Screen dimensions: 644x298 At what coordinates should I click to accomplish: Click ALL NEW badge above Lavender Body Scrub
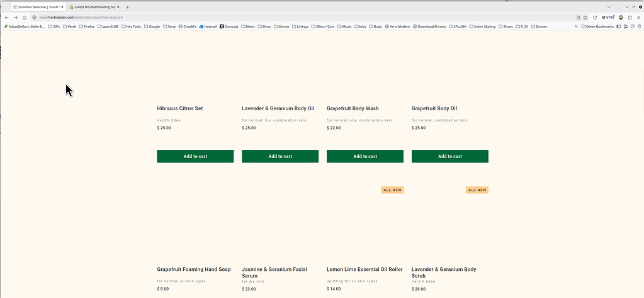tap(477, 190)
